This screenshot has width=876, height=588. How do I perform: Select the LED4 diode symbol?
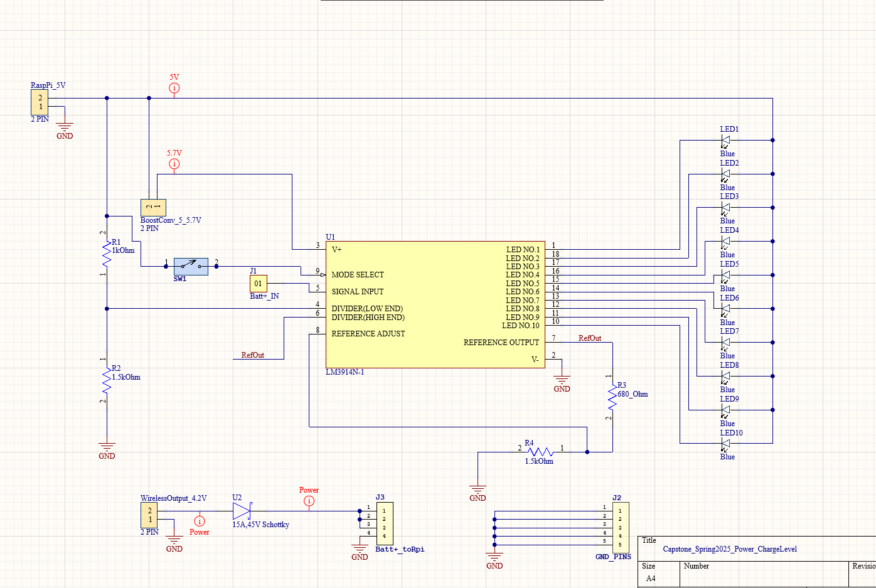coord(725,242)
